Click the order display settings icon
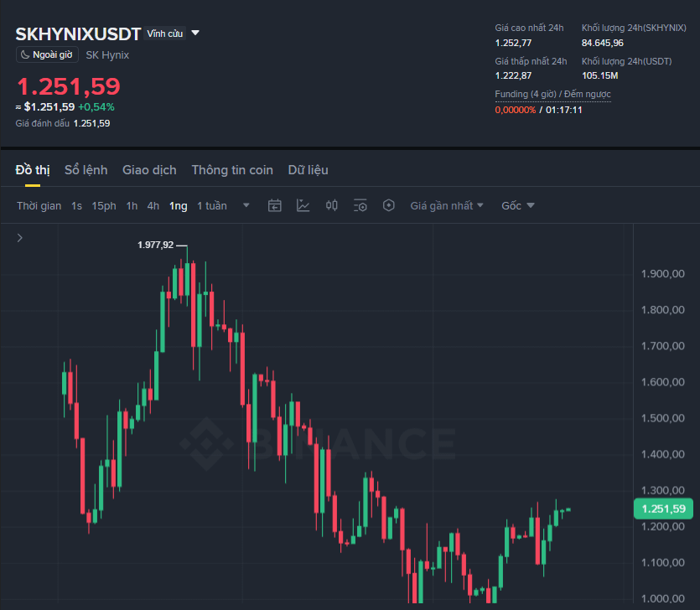This screenshot has width=700, height=610. click(360, 206)
